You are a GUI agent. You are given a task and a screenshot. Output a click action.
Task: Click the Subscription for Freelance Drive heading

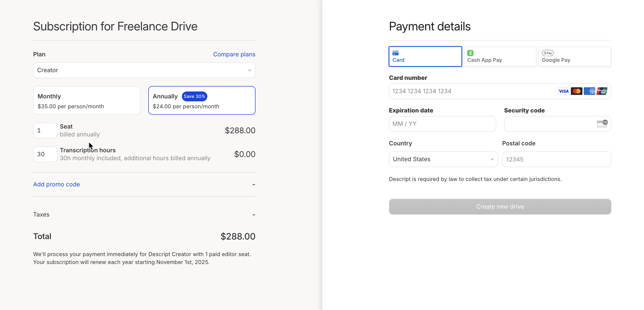tap(115, 26)
